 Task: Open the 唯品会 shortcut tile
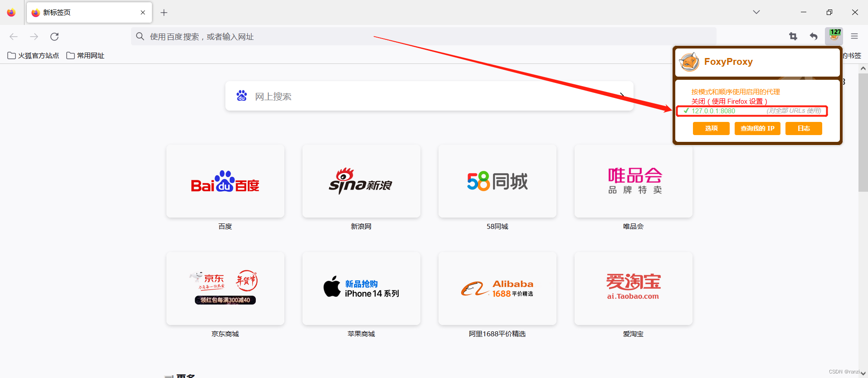[x=634, y=181]
